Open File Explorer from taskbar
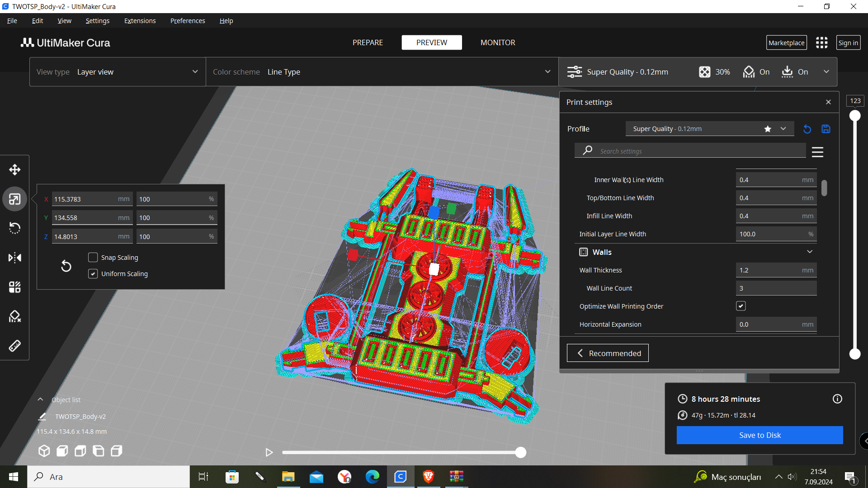Image resolution: width=868 pixels, height=488 pixels. [x=288, y=477]
